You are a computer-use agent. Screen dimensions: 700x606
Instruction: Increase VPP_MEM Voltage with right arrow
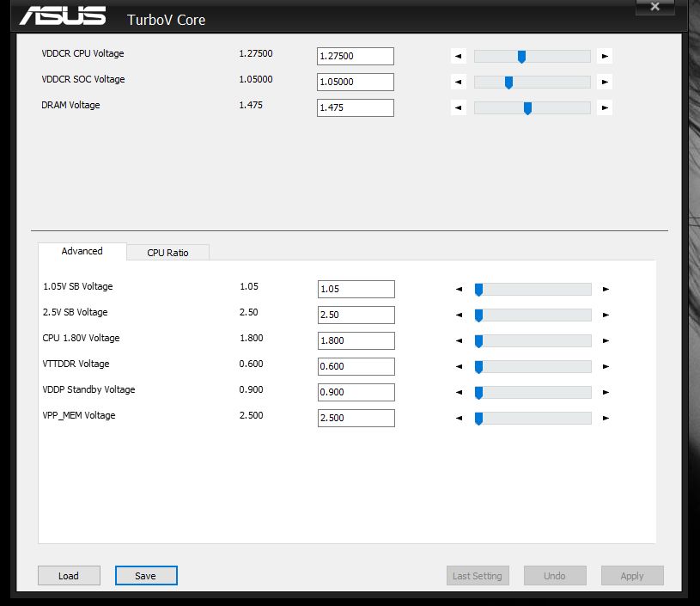pyautogui.click(x=606, y=419)
